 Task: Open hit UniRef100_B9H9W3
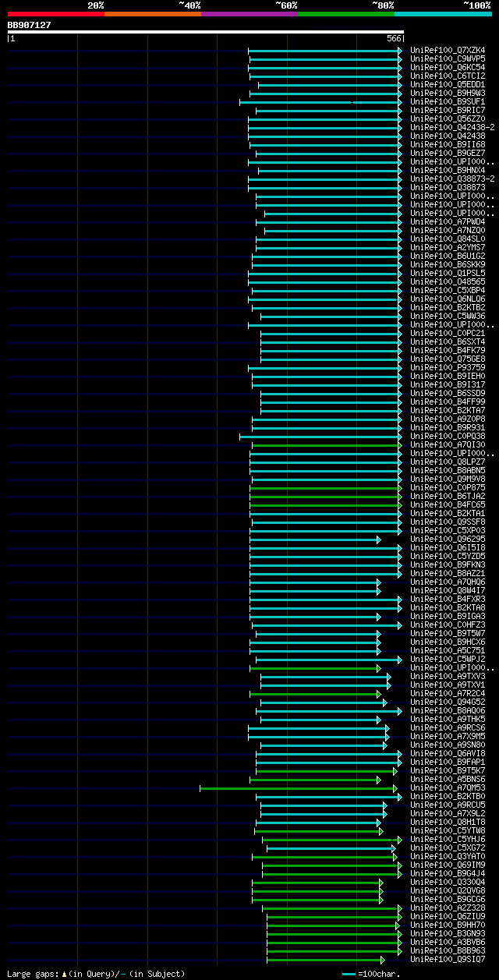click(x=448, y=94)
